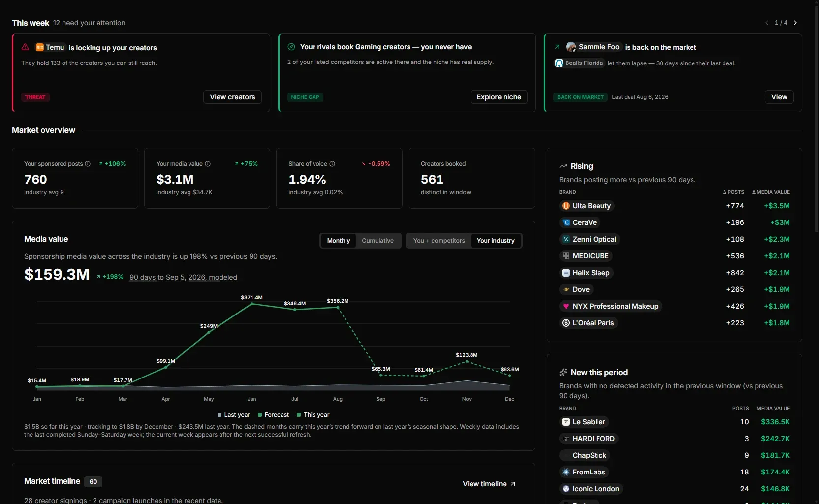Click the Δ POSTS column header
The image size is (819, 504).
[733, 192]
